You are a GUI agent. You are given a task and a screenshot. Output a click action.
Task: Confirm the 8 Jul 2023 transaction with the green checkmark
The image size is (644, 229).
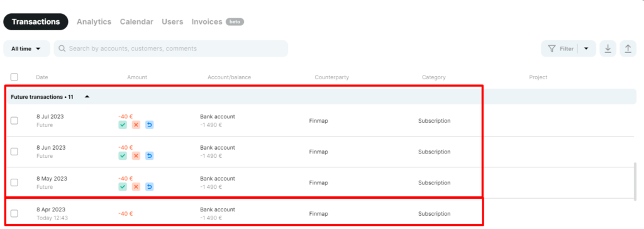[x=123, y=125]
